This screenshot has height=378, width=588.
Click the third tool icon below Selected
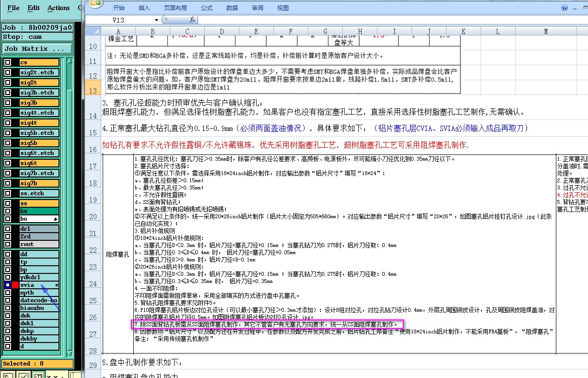[x=37, y=375]
